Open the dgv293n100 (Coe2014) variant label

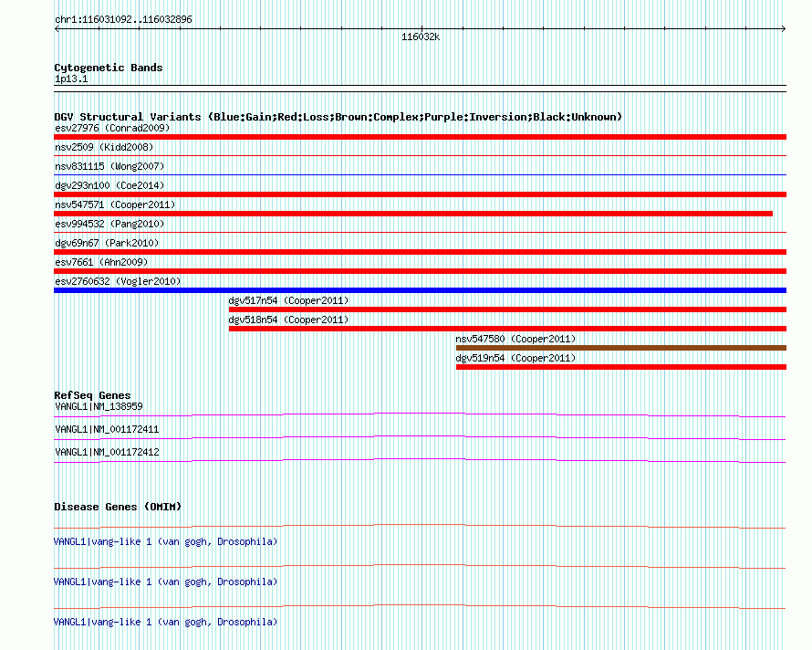coord(109,185)
